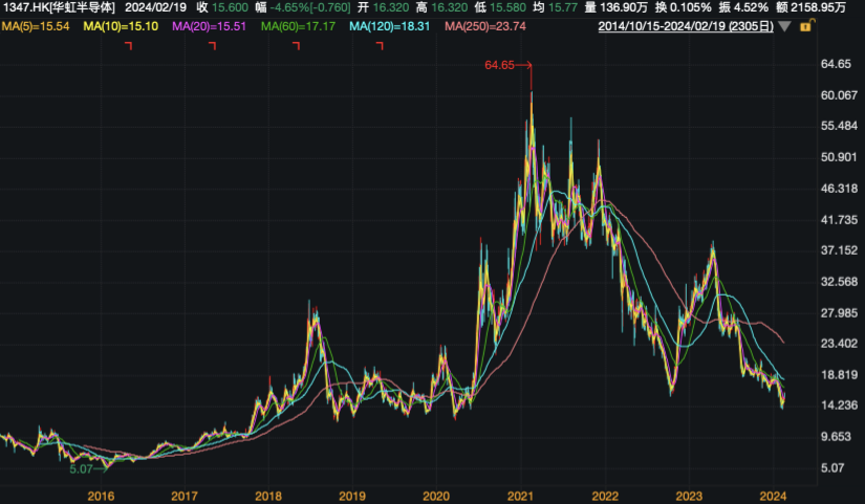Select the MA(250)=23.74 indicator label

[485, 26]
